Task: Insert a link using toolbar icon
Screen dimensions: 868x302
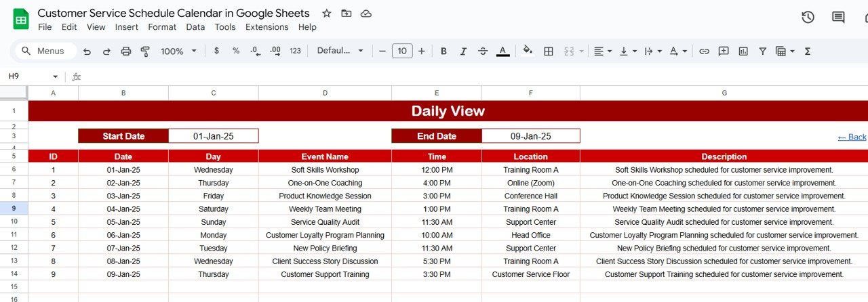Action: point(704,51)
